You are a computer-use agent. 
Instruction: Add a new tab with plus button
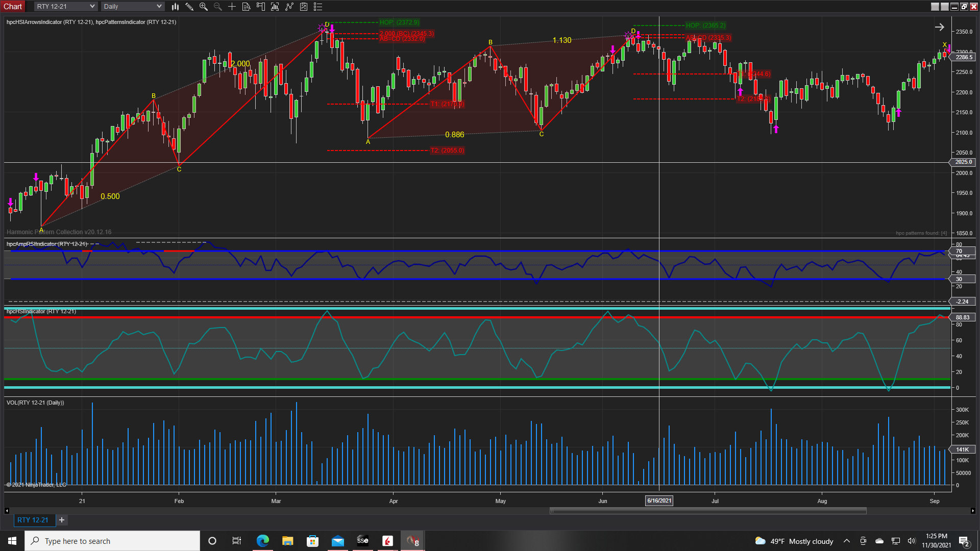pos(62,520)
